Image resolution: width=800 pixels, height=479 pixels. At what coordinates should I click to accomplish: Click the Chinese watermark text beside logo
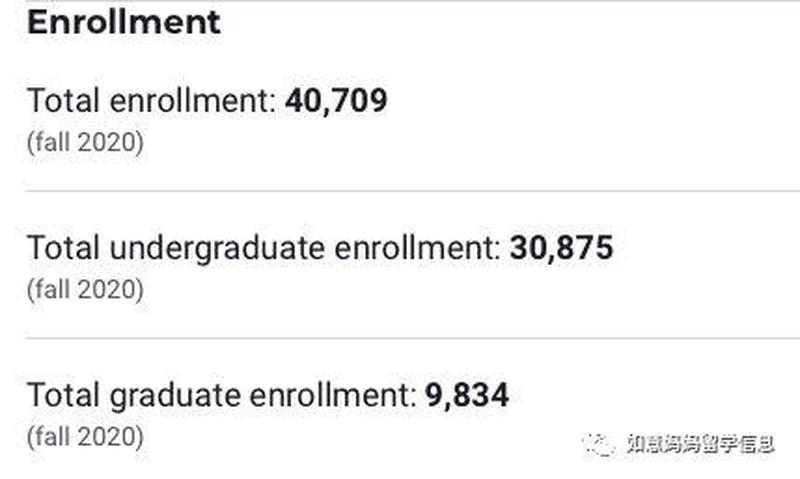(701, 444)
